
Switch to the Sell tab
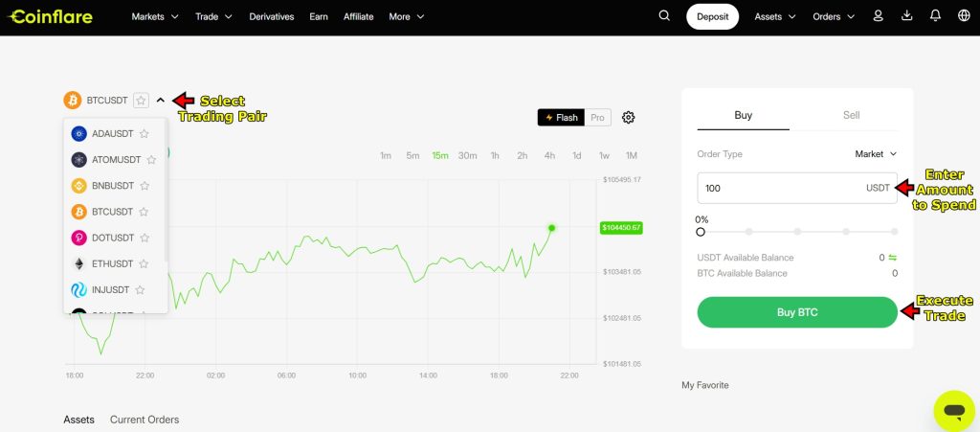click(x=851, y=115)
